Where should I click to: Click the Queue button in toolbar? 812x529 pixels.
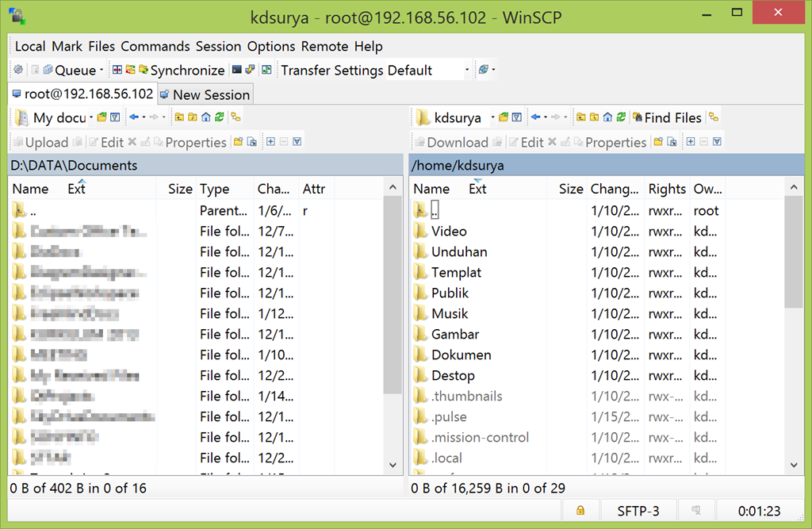click(70, 70)
